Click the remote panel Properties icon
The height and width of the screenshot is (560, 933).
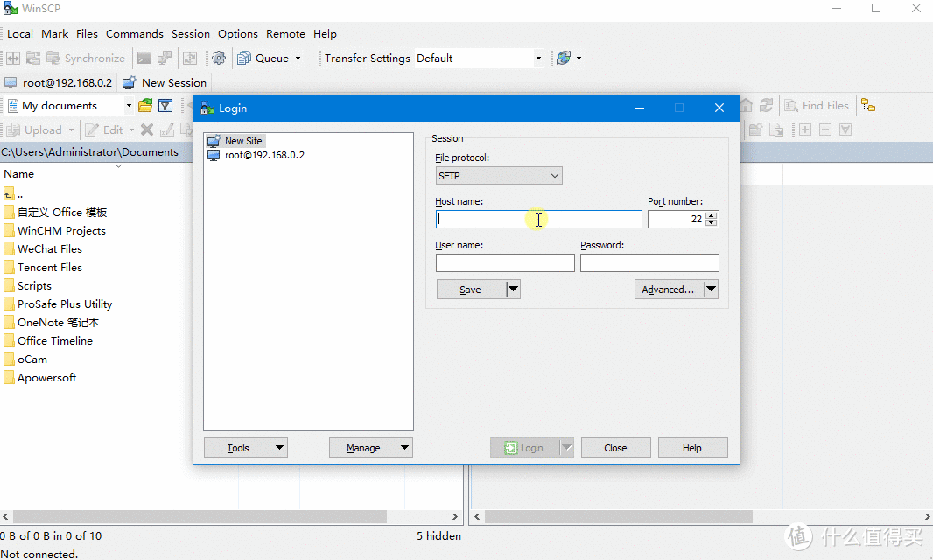click(776, 129)
